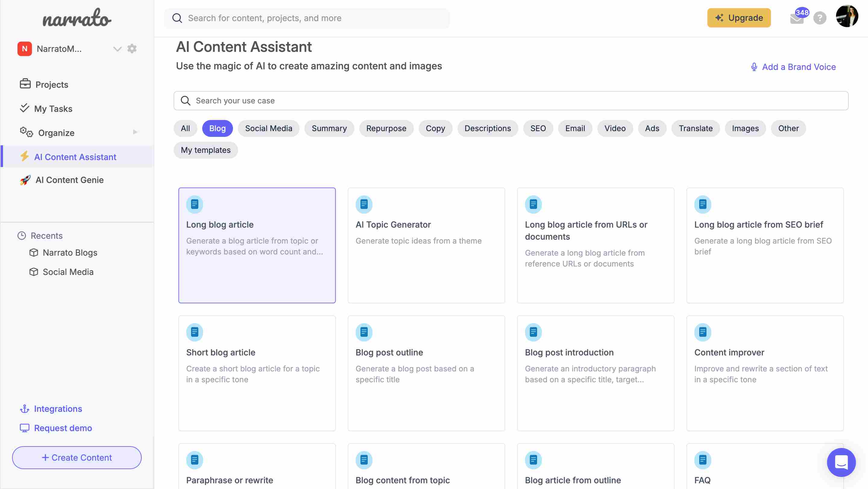Select the All category filter
Image resolution: width=868 pixels, height=489 pixels.
pyautogui.click(x=185, y=128)
